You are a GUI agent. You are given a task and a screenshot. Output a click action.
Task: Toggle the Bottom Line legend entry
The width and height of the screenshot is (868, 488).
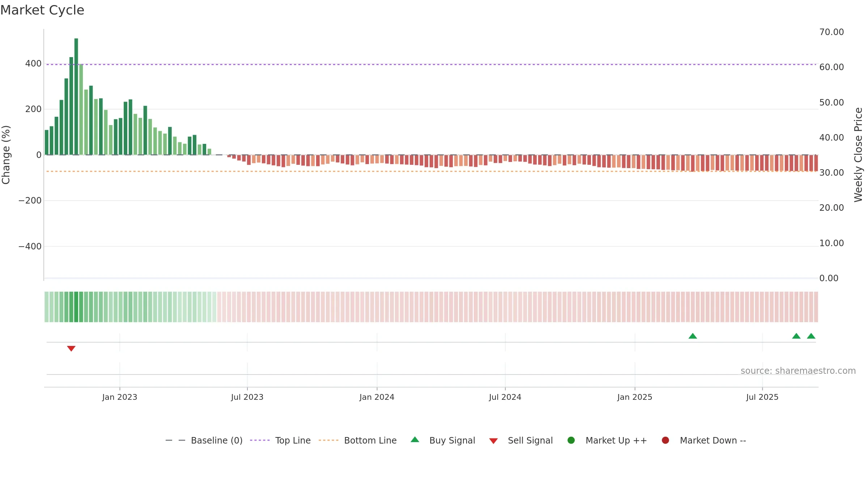(x=358, y=440)
